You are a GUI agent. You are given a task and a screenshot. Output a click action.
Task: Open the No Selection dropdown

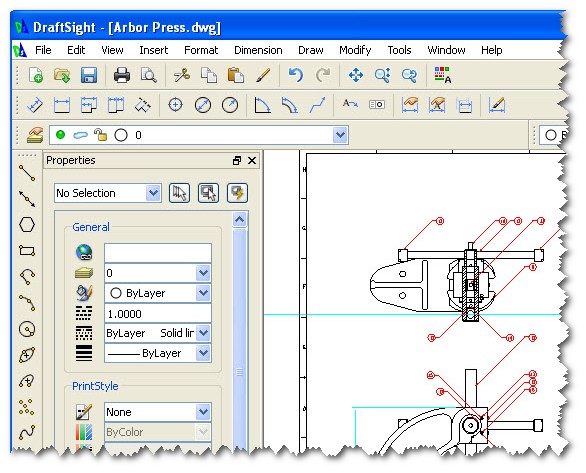pos(153,193)
